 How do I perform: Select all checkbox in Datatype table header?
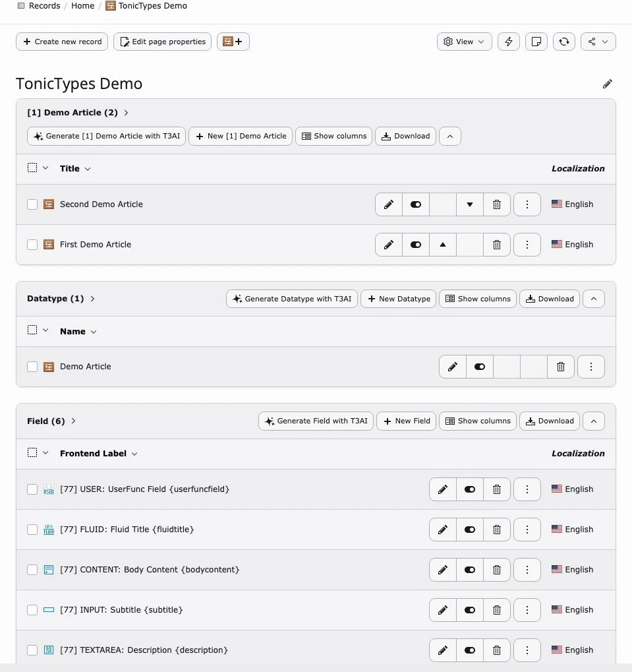[x=32, y=330]
